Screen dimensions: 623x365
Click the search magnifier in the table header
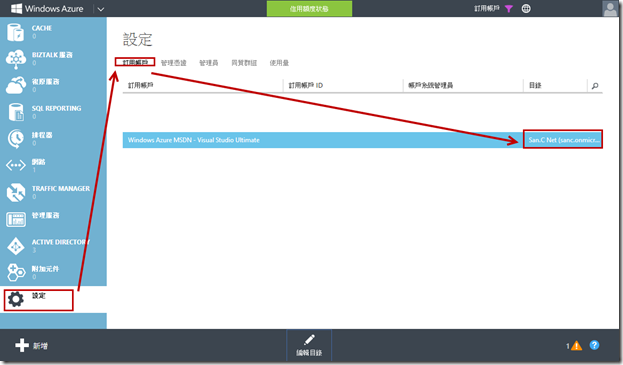point(595,85)
